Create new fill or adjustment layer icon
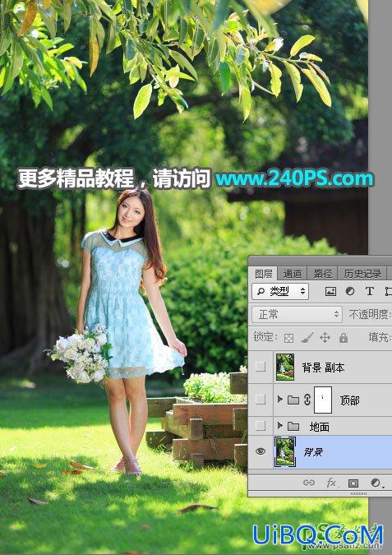392x555 pixels. click(x=376, y=483)
